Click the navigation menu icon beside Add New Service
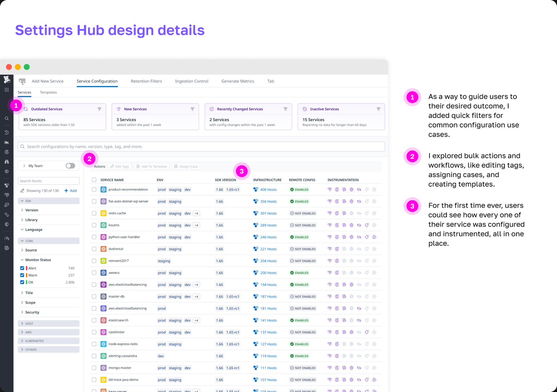This screenshot has width=557, height=392. pos(22,81)
